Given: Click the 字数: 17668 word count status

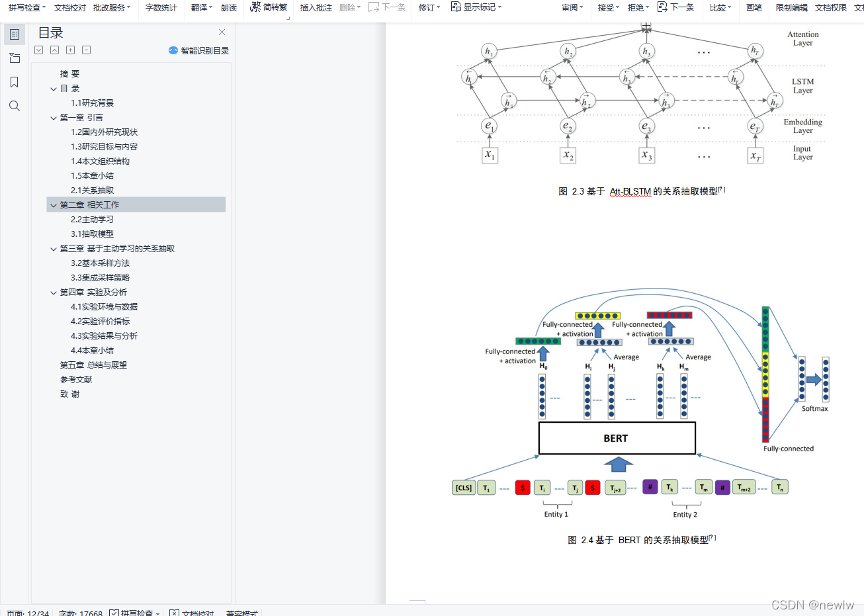Looking at the screenshot, I should coord(81,613).
